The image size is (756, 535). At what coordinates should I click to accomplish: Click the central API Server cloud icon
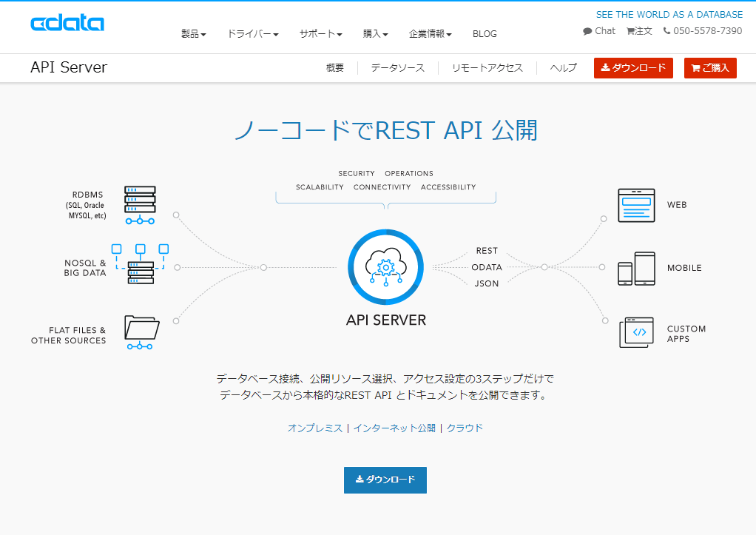coord(385,267)
